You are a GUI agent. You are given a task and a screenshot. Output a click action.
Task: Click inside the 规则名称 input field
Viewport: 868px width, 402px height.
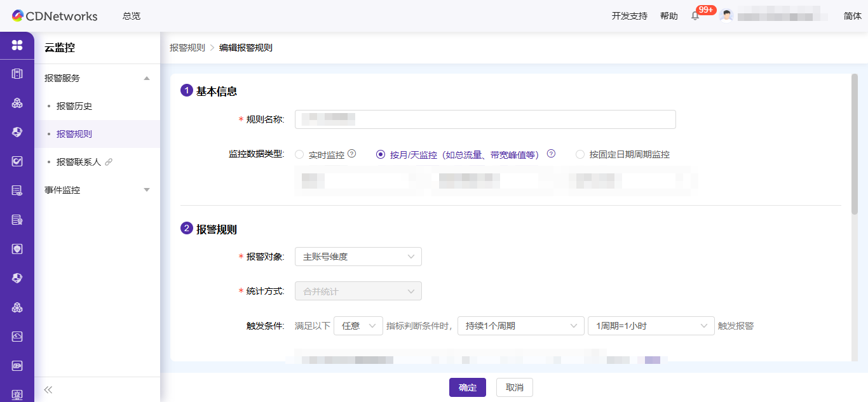[x=485, y=119]
